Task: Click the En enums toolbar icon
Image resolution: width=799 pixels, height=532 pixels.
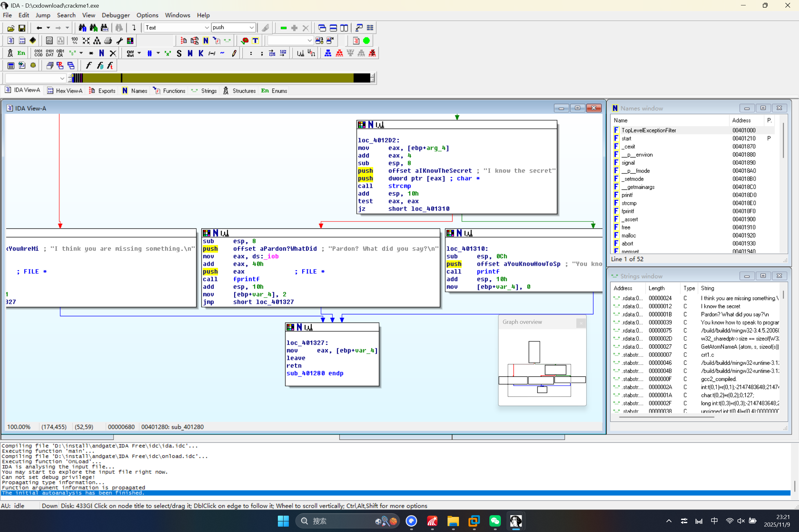Action: pos(21,53)
